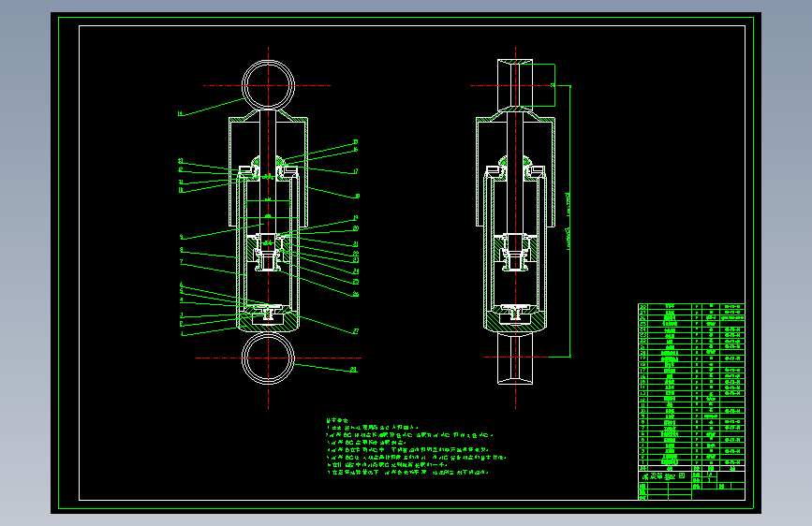Click the technical requirements notes heading

pos(337,421)
